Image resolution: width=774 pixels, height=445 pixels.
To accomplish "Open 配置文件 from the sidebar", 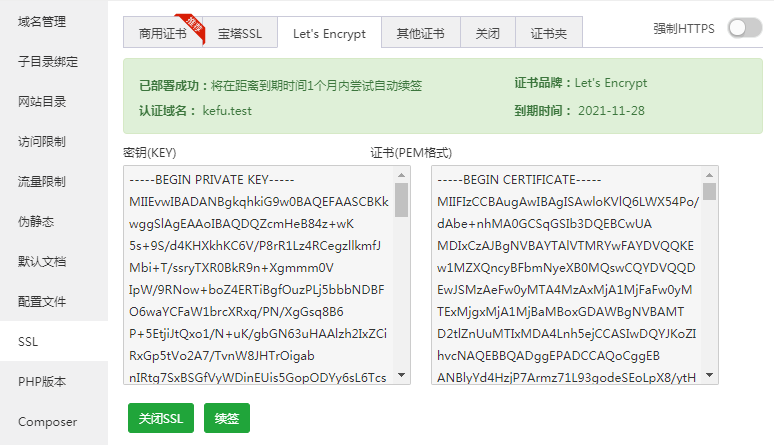I will point(42,301).
